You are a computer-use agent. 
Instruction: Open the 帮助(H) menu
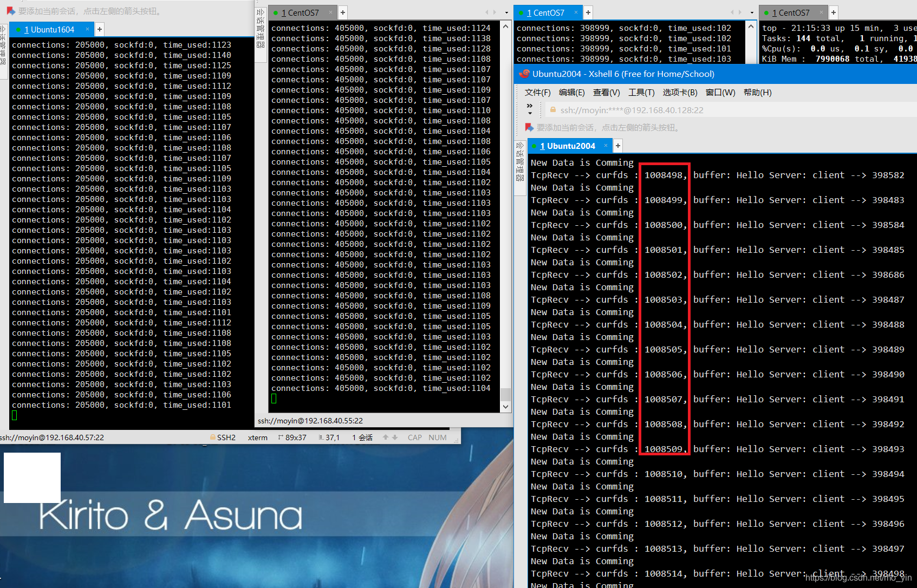pyautogui.click(x=757, y=93)
